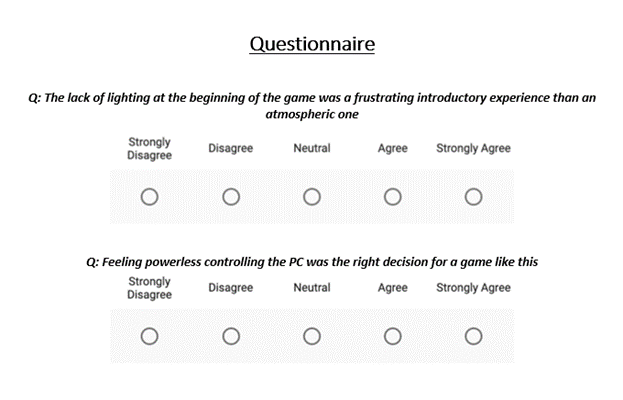
Task: Select Strongly Agree radio for powerless question
Action: coord(473,335)
